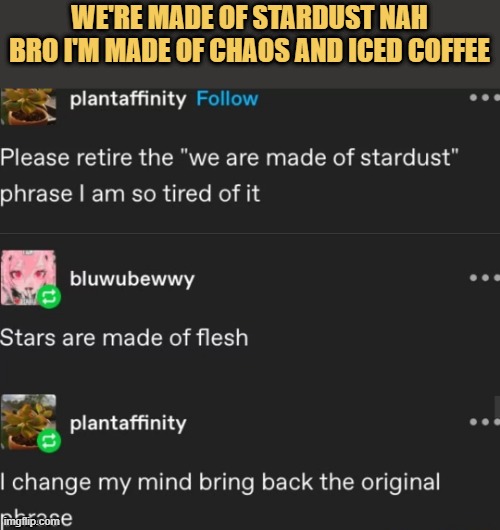Click the plantaffinity username on the last reblog
Viewport: 500px width, 530px height.
(128, 423)
